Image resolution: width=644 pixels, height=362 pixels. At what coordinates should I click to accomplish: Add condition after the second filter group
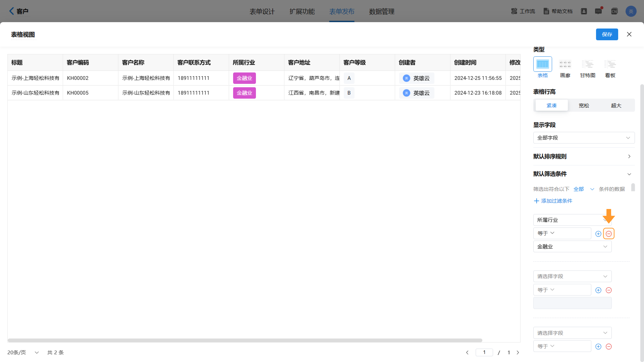pos(598,290)
